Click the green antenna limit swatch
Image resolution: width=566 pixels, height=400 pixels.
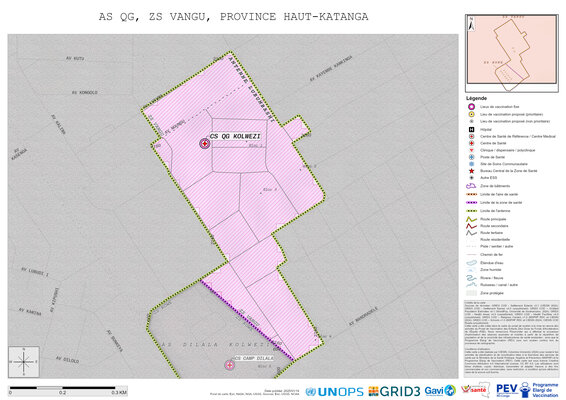point(471,211)
